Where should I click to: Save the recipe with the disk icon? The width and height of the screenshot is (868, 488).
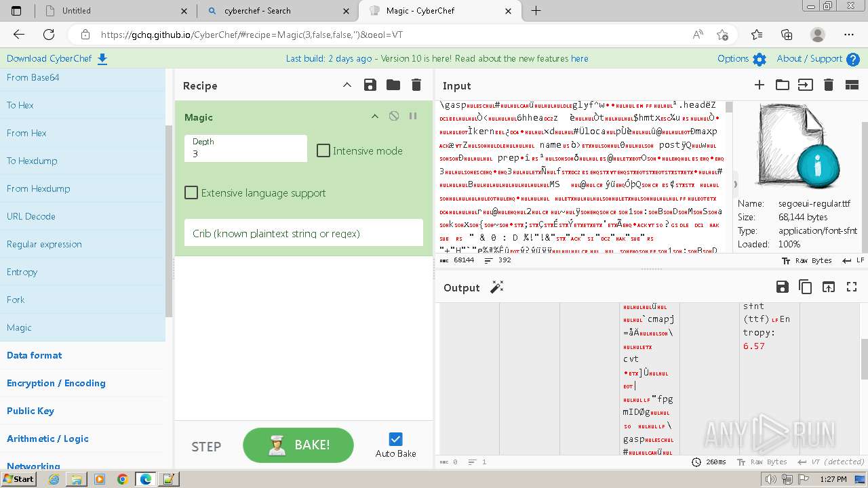point(370,85)
